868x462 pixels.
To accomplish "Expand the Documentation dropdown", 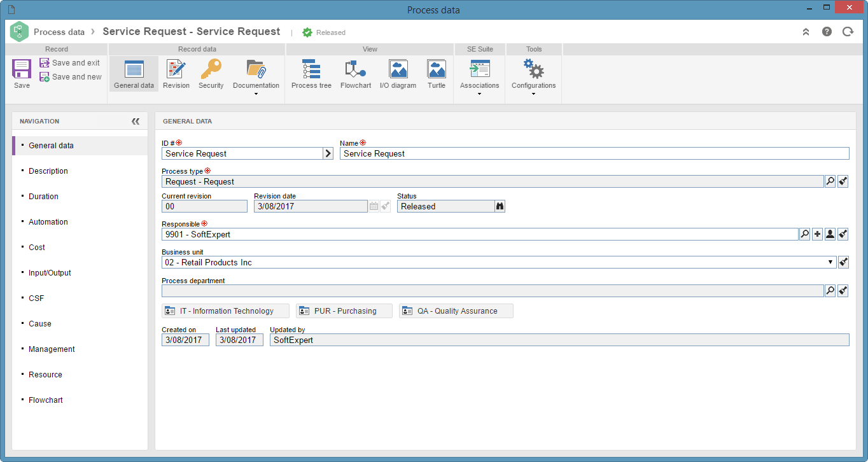I will coord(256,94).
